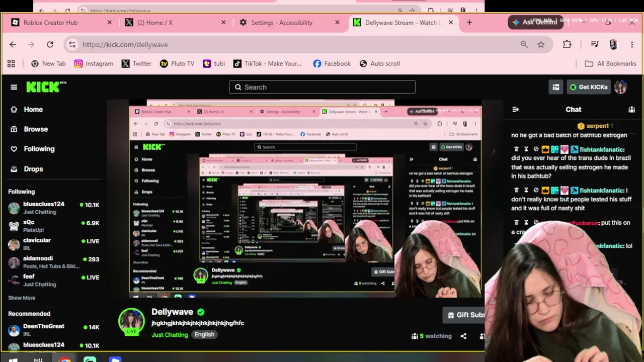Delete fishtankfanatic's 'did you ever hear' message
Viewport: 644px width, 362px height.
[x=516, y=149]
